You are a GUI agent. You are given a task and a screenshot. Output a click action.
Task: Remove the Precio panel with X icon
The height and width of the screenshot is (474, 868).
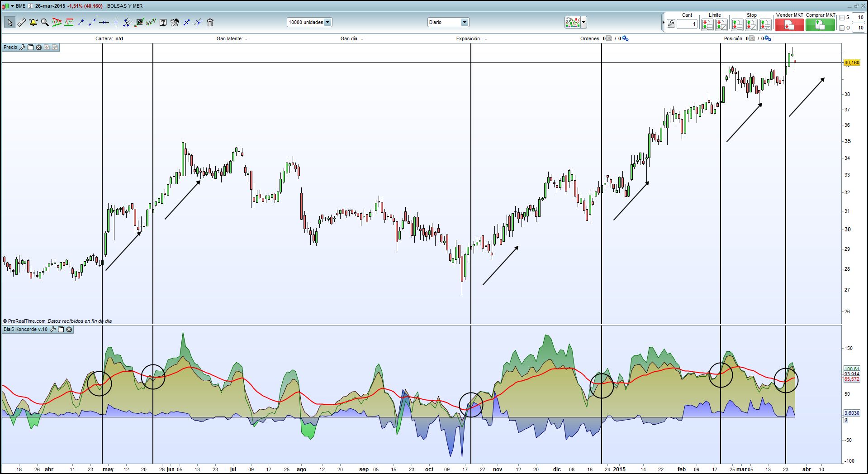pos(39,47)
